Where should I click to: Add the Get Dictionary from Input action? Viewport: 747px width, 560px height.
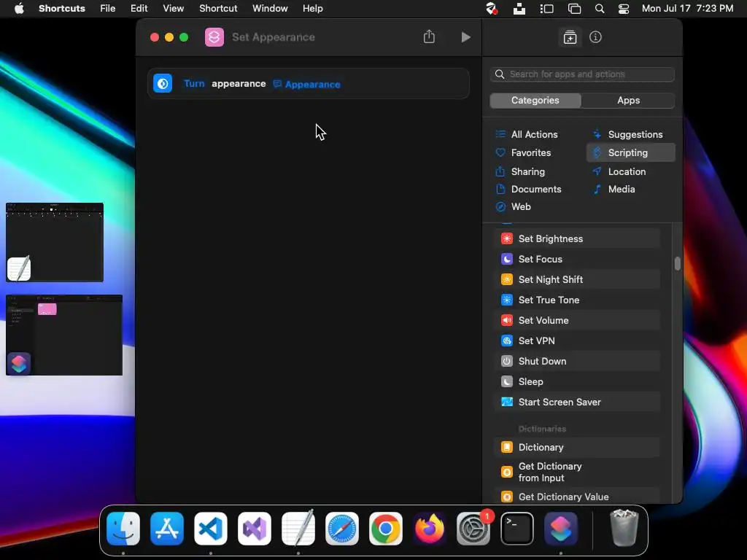(577, 472)
